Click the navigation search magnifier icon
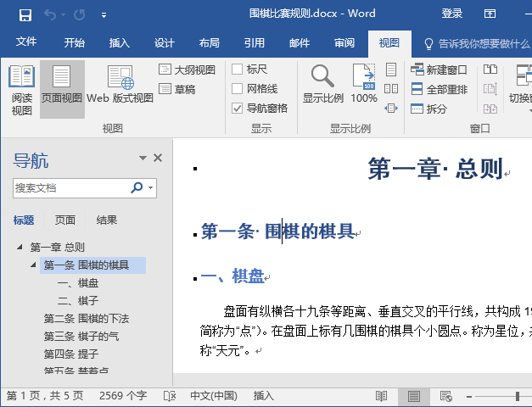The width and height of the screenshot is (532, 407). pos(137,187)
